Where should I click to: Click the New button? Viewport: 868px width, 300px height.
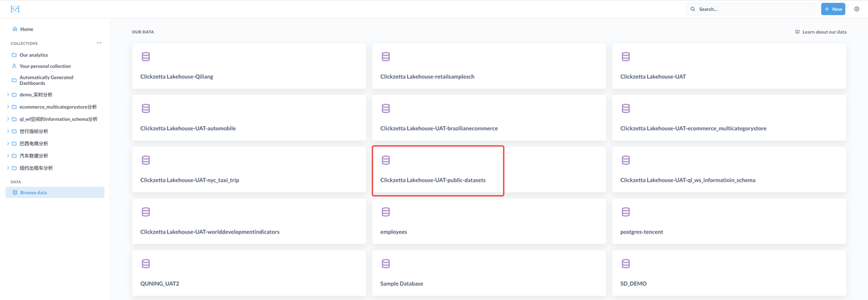tap(833, 9)
